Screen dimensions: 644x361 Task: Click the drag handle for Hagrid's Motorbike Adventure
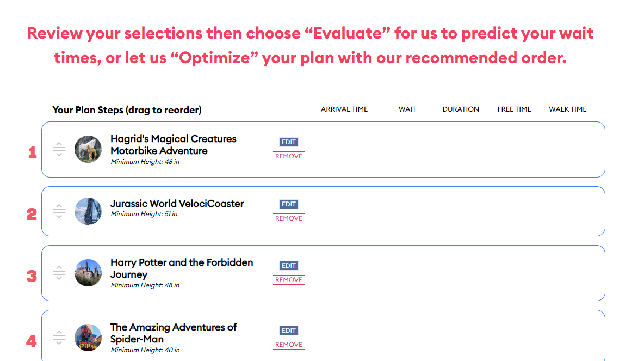click(59, 149)
